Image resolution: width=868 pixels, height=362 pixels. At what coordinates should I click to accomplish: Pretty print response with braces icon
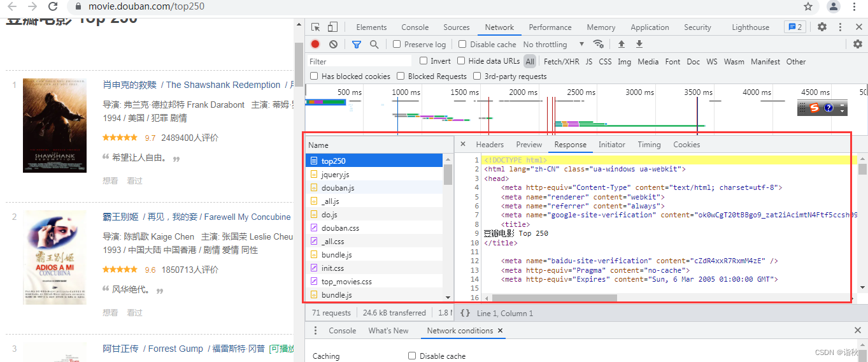tap(466, 313)
